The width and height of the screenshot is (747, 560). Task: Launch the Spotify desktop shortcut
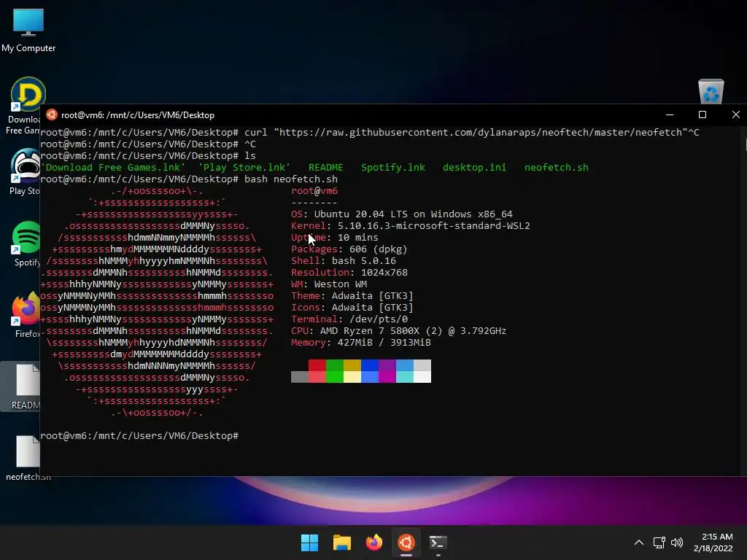click(26, 244)
